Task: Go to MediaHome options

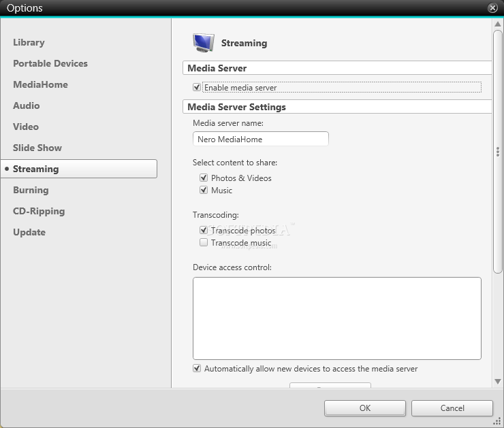Action: (x=40, y=84)
